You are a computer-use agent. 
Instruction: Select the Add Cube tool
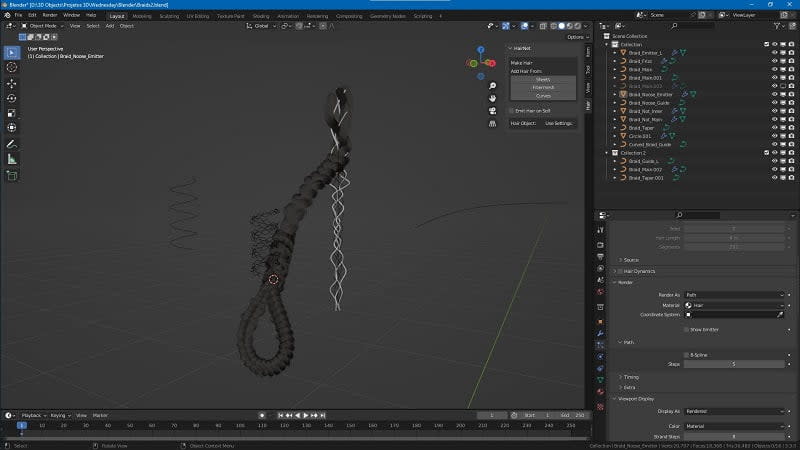[x=12, y=175]
